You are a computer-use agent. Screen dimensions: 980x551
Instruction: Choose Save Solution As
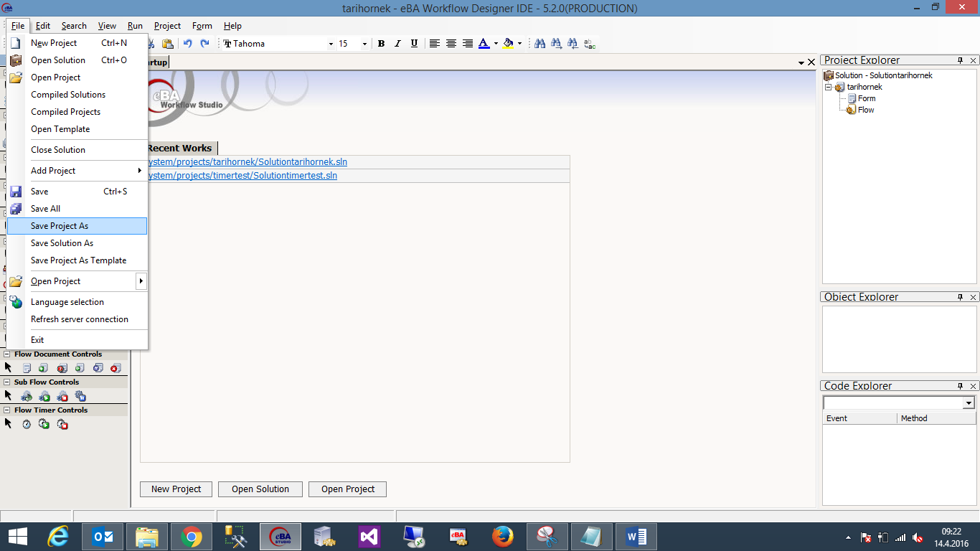(x=77, y=243)
